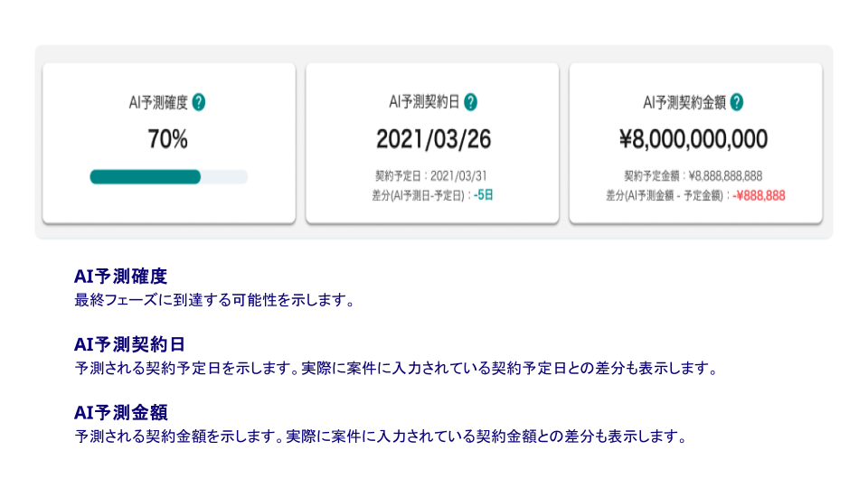
Task: Click help icon next to AI予測確度
Action: click(199, 102)
